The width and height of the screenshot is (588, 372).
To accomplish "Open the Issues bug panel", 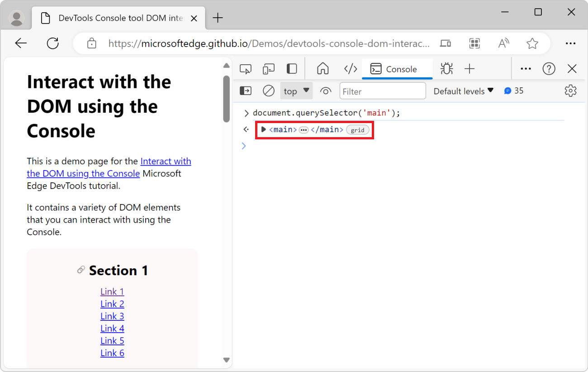I will [446, 68].
